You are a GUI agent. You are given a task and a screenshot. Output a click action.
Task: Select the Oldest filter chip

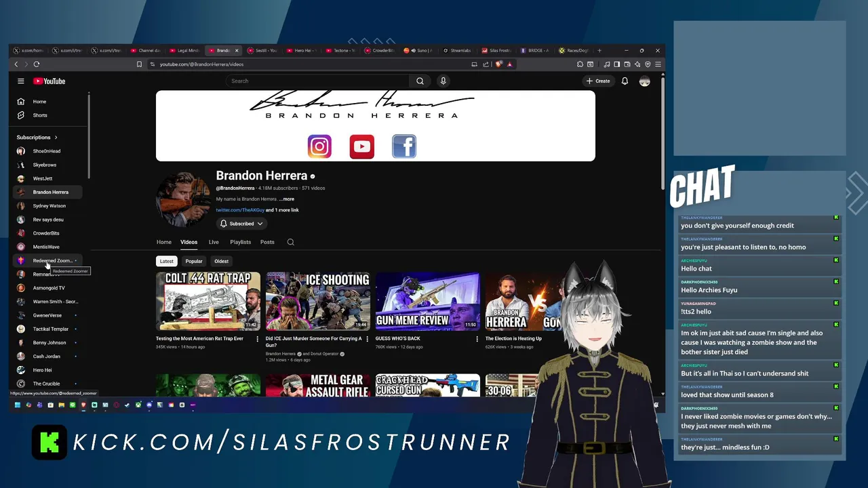pyautogui.click(x=222, y=261)
